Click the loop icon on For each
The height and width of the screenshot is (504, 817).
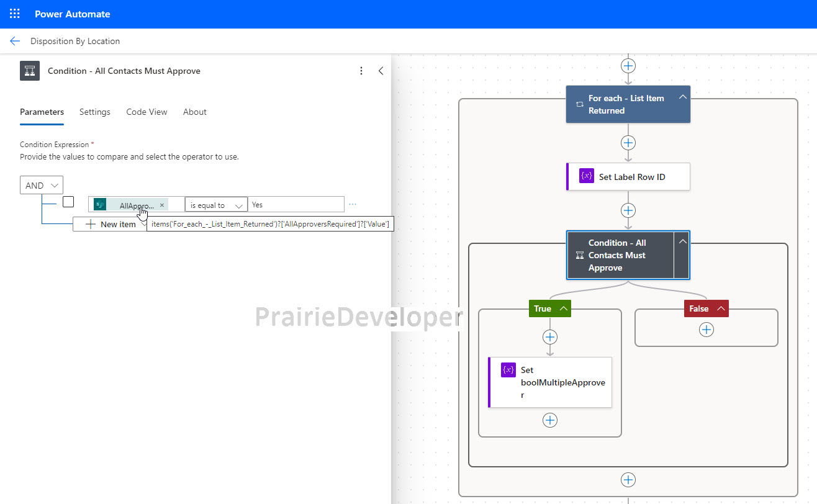coord(579,104)
